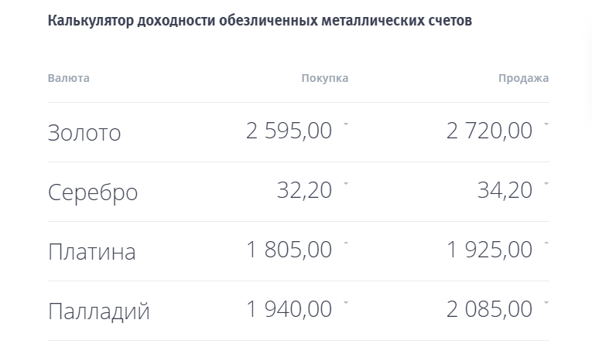Click the gold purchase price 2 595,00

tap(289, 131)
